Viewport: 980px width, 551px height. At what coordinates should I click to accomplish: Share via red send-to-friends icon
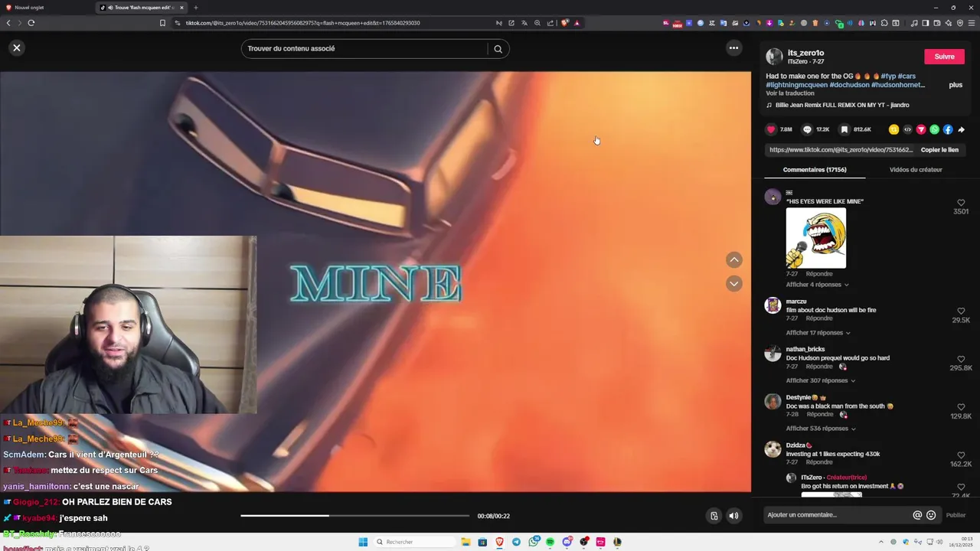click(x=921, y=129)
